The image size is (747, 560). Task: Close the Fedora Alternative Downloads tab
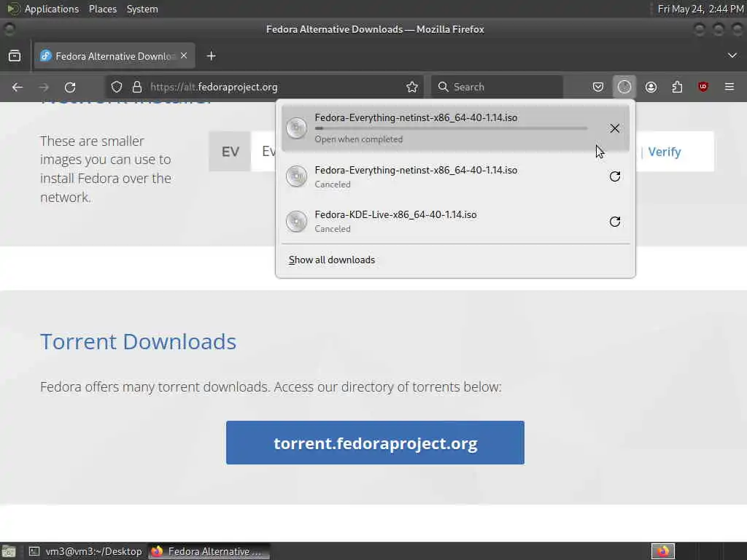[184, 55]
